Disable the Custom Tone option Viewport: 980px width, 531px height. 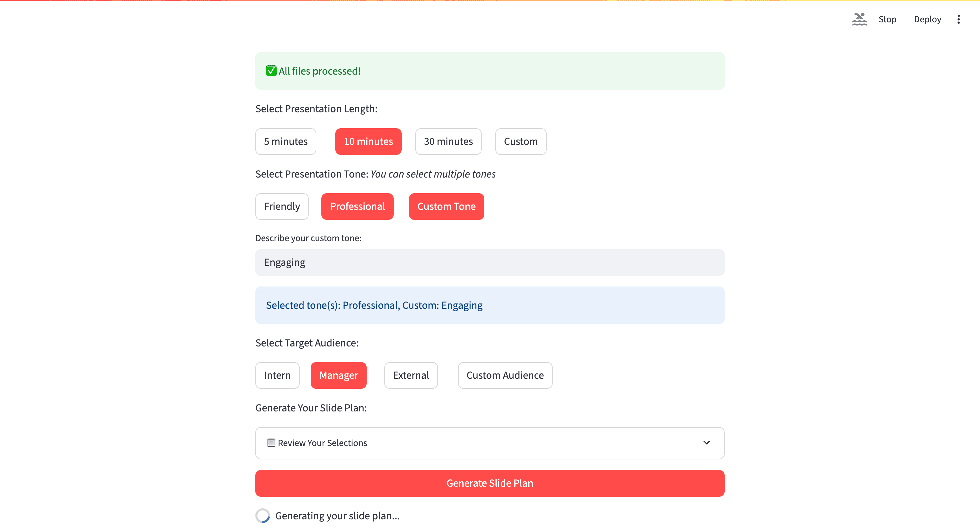446,207
